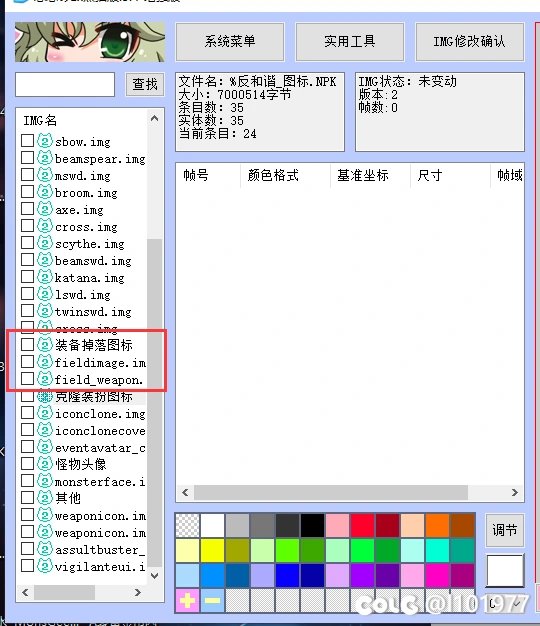540x626 pixels.
Task: Select the transparent checkerboard swatch
Action: point(187,525)
